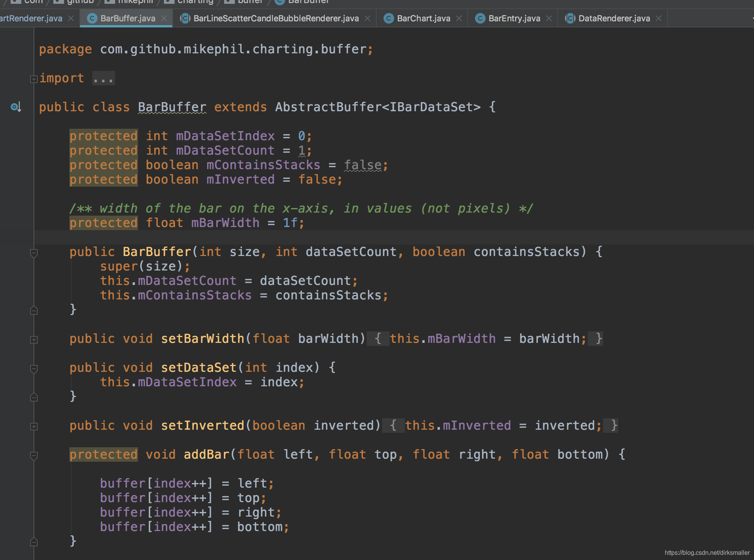Click the class icon on BarEntry.java tab
This screenshot has width=754, height=560.
tap(480, 18)
